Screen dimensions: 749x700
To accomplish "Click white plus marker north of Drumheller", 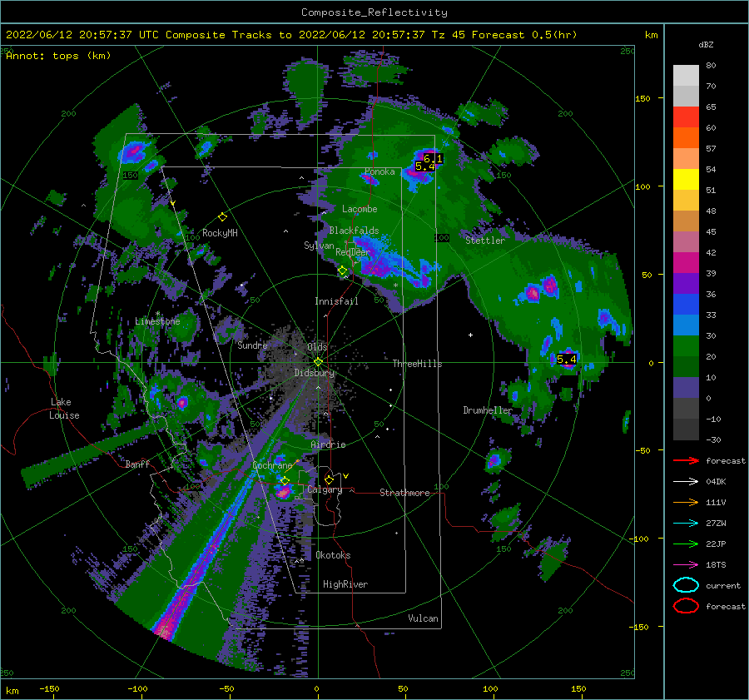I will coord(470,335).
